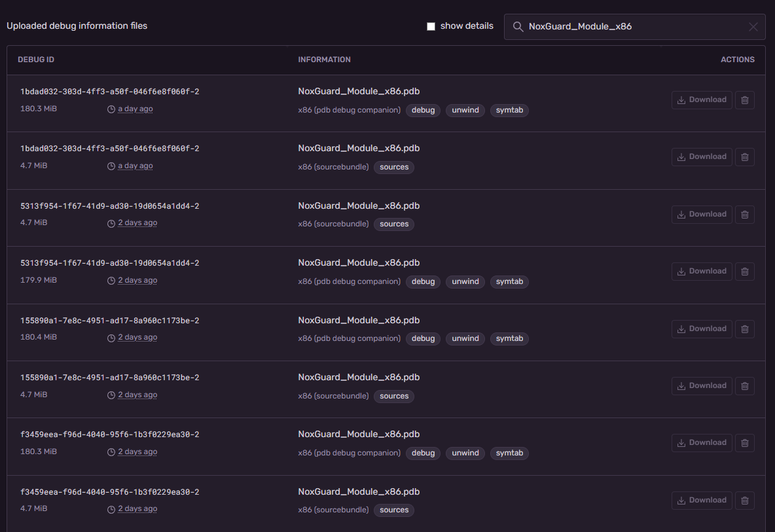Delete the 1bdad032 pdb debug companion file
Screen dimensions: 775x532
pos(744,99)
